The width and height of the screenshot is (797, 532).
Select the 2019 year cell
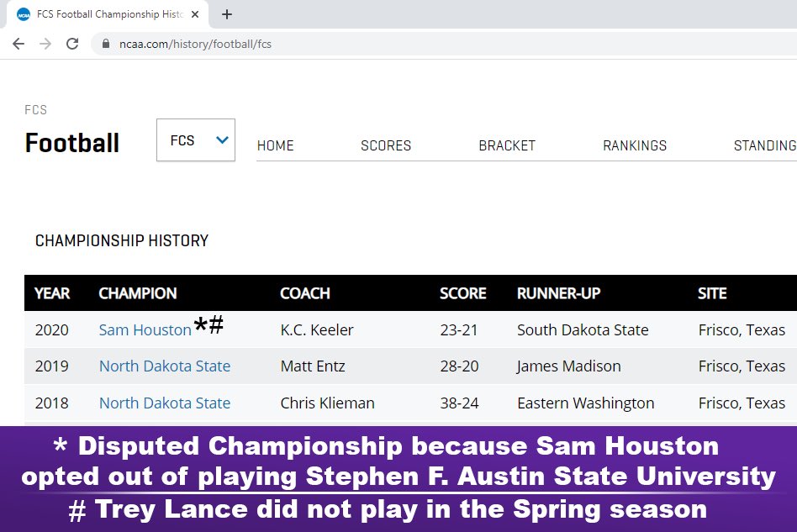pos(52,366)
